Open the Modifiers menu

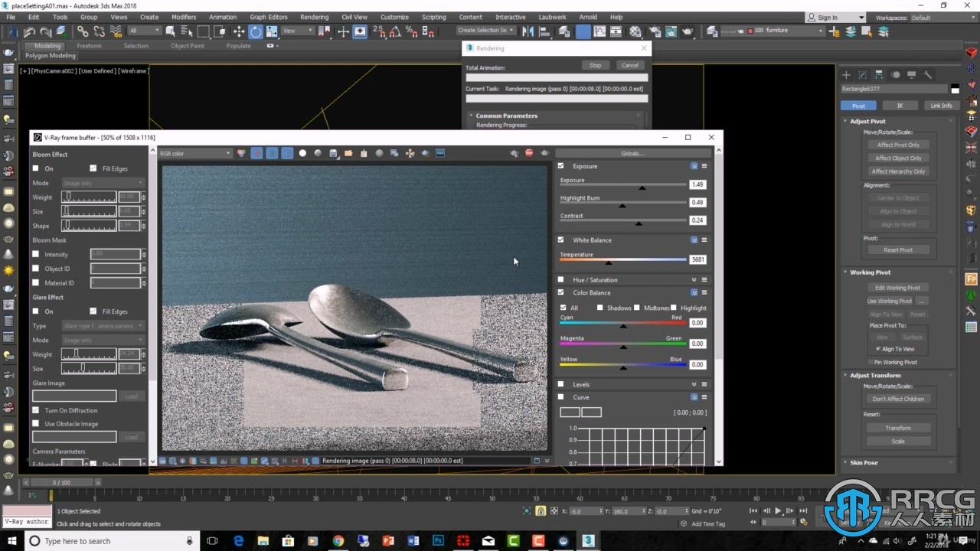pyautogui.click(x=184, y=17)
